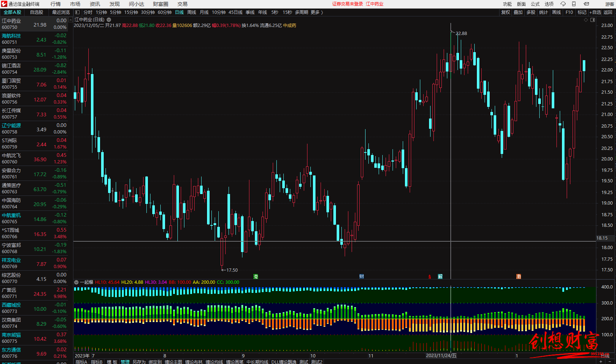Select 南京熊猫 600775 in stock list
Viewport: 616px width, 364px height.
coord(34,338)
